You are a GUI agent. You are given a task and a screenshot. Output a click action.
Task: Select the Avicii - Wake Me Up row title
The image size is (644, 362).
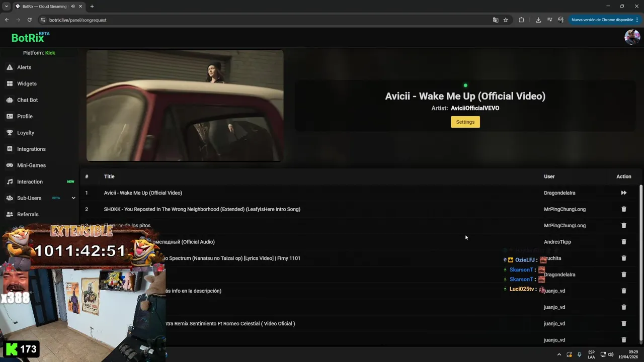(x=143, y=193)
